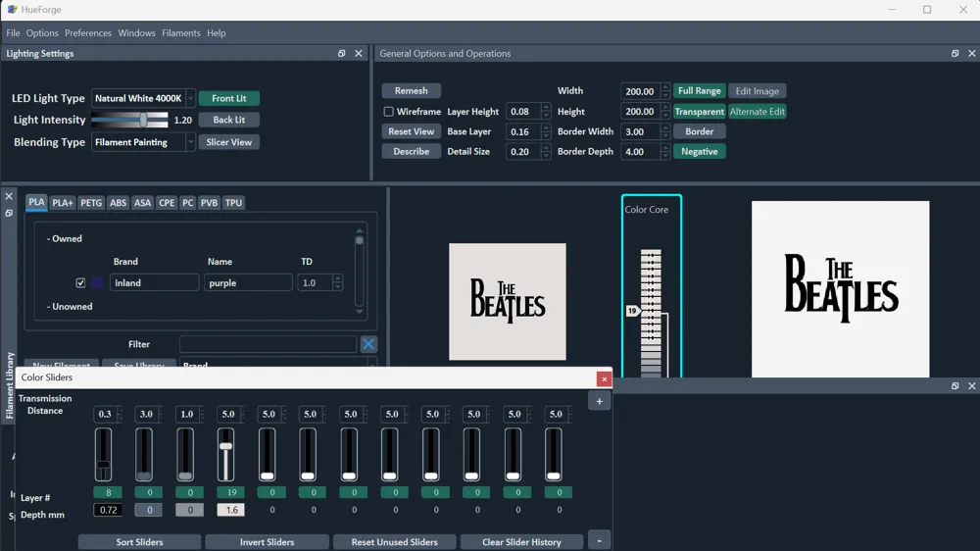Toggle the Alternate Edit option
Screen dimensions: 980x551
pyautogui.click(x=757, y=112)
